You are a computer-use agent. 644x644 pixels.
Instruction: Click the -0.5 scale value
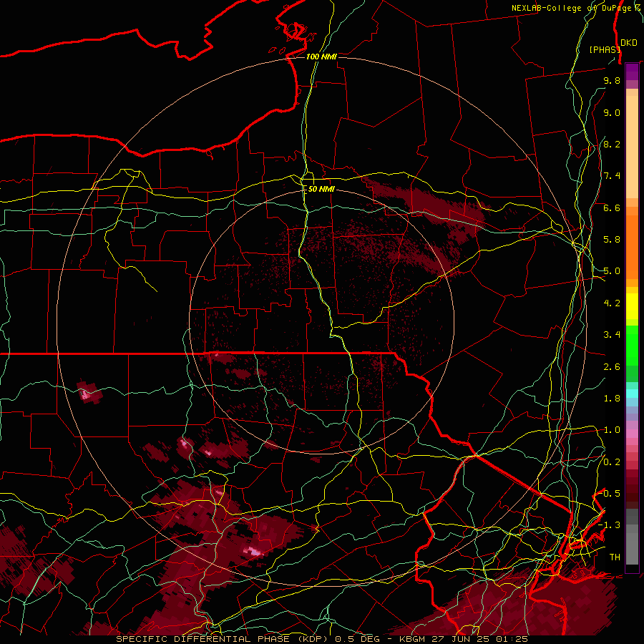pyautogui.click(x=609, y=494)
